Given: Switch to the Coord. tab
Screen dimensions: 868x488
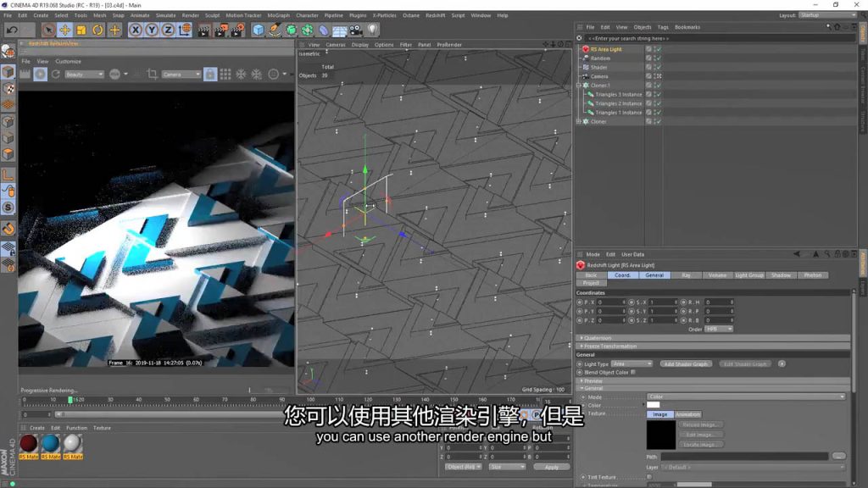Looking at the screenshot, I should (x=623, y=275).
